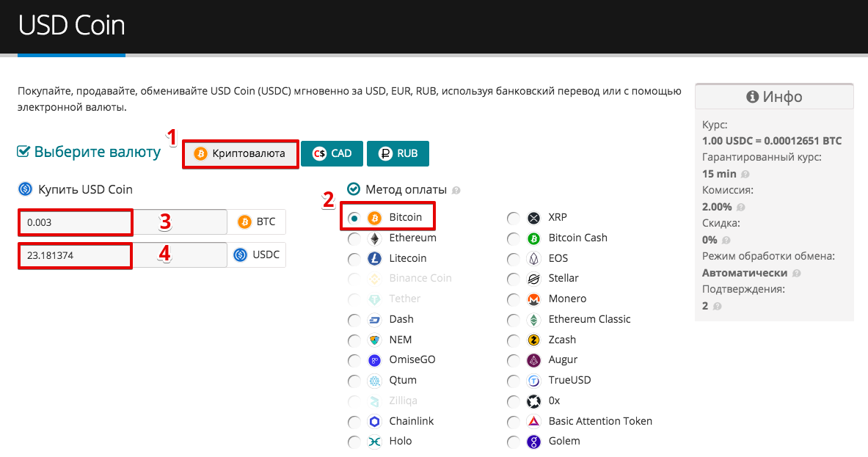
Task: Click the USD Coin icon beside Купить USD Coin
Action: click(x=26, y=189)
